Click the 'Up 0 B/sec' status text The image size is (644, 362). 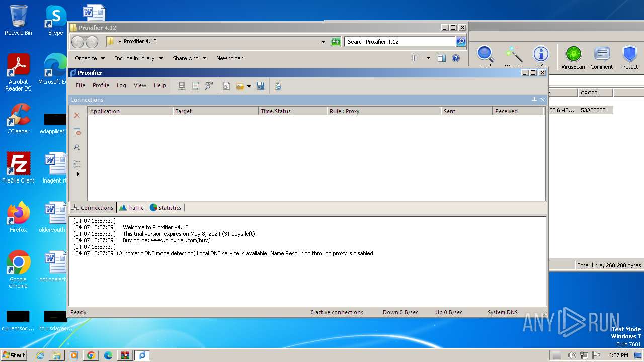tap(449, 312)
